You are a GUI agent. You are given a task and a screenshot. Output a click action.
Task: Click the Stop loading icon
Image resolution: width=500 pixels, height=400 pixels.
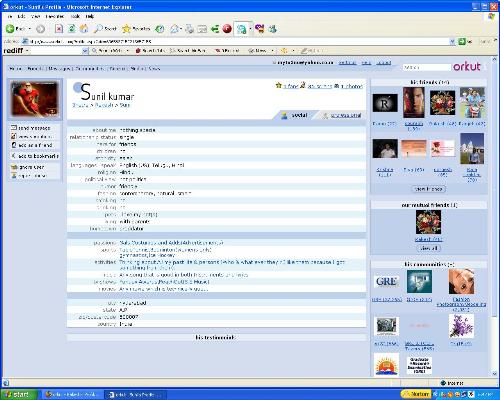pos(59,29)
